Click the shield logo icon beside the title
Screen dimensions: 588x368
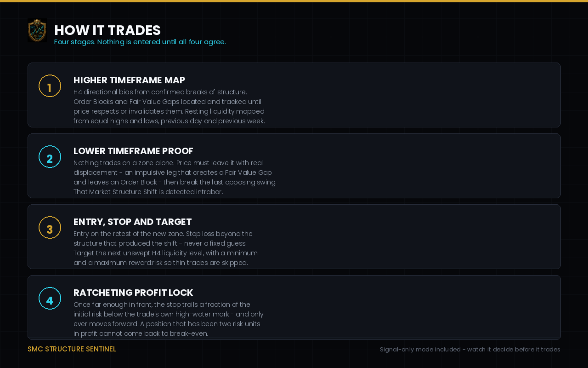(x=37, y=30)
